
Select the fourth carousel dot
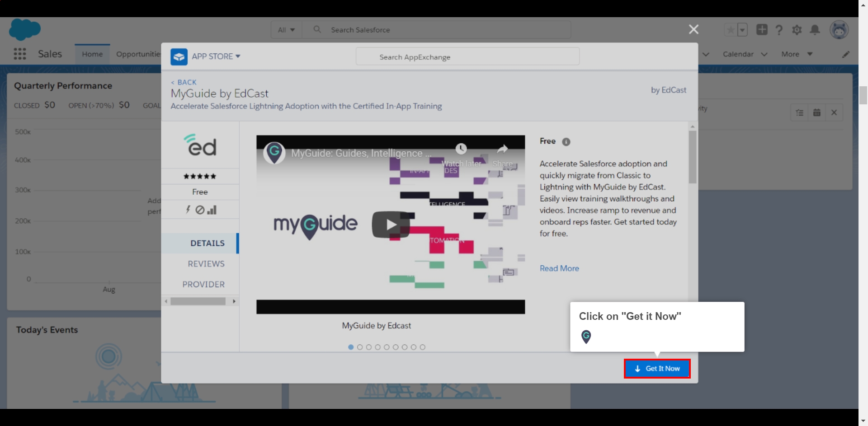[377, 347]
